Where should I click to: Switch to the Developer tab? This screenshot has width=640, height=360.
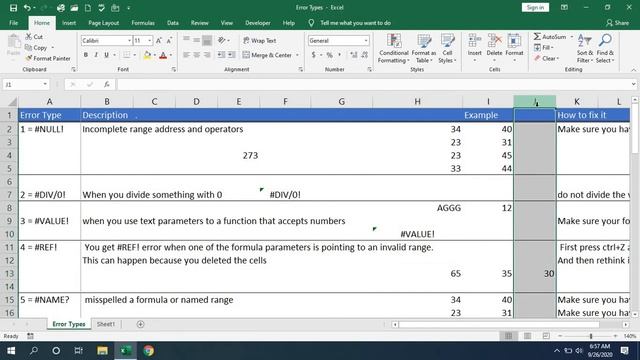click(x=258, y=23)
